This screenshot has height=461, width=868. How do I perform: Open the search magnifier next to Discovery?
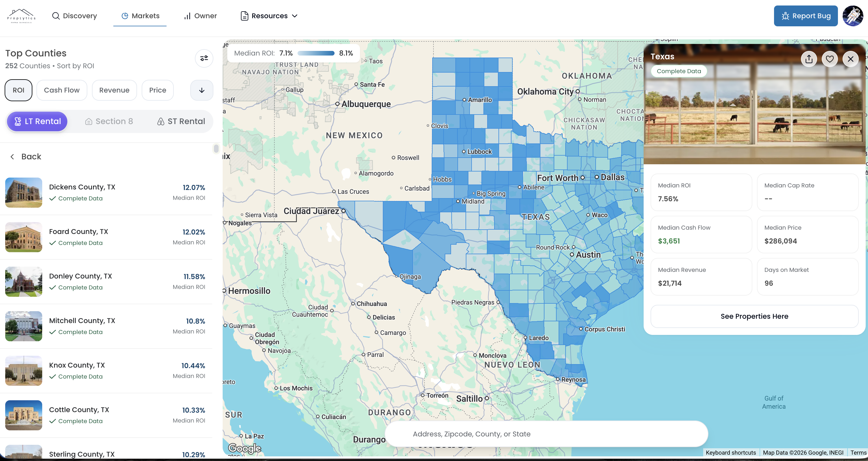(x=56, y=16)
